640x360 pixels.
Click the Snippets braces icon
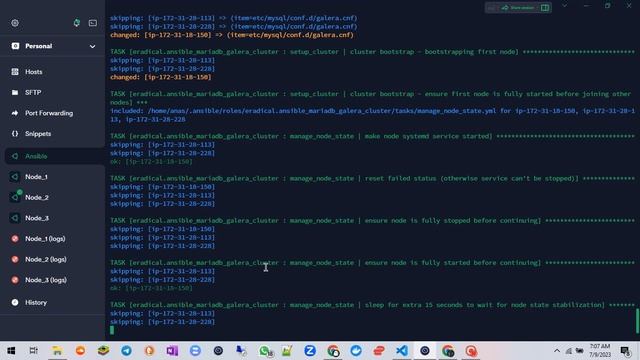pyautogui.click(x=15, y=134)
